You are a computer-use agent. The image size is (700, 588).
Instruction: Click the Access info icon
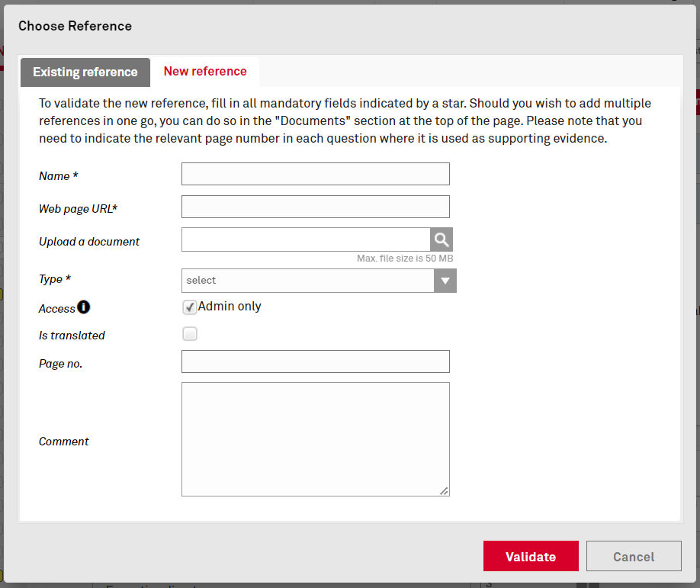pyautogui.click(x=84, y=307)
